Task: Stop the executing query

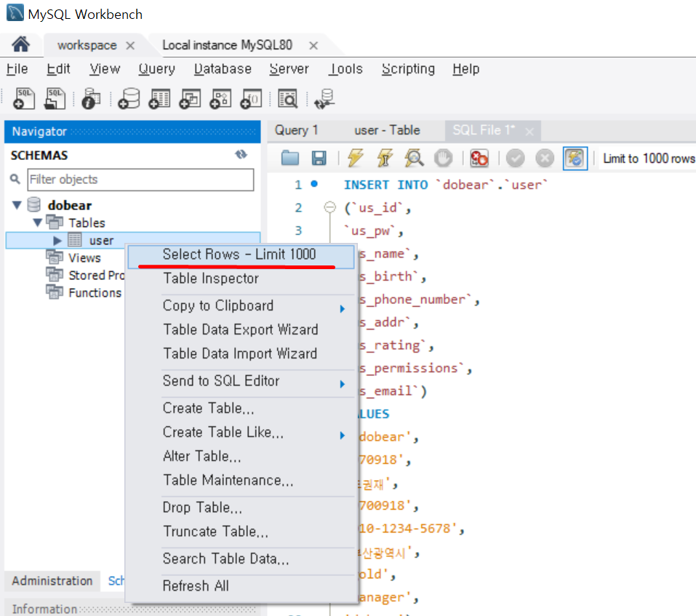Action: 443,158
